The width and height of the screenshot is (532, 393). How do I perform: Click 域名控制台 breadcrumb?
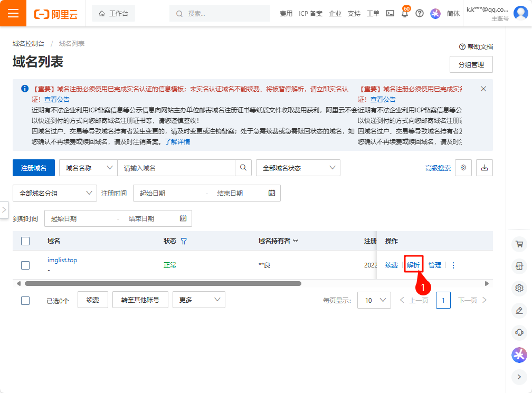pyautogui.click(x=28, y=43)
